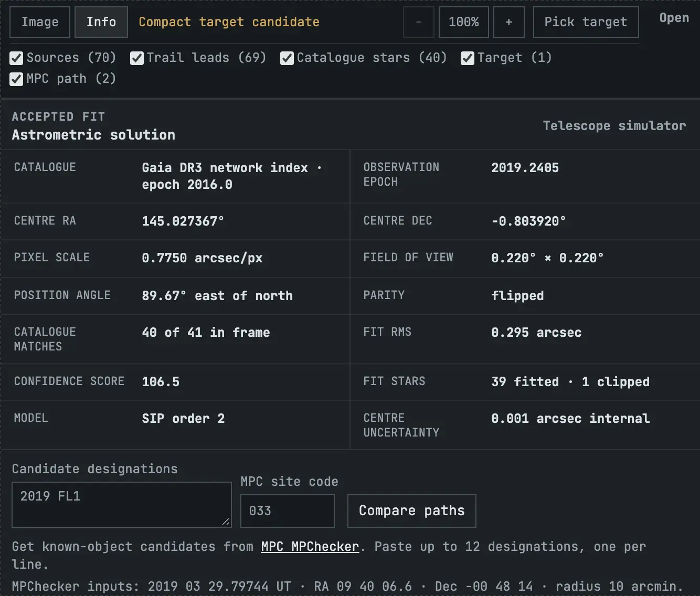Click the Open button
Viewport: 700px width, 596px height.
674,18
